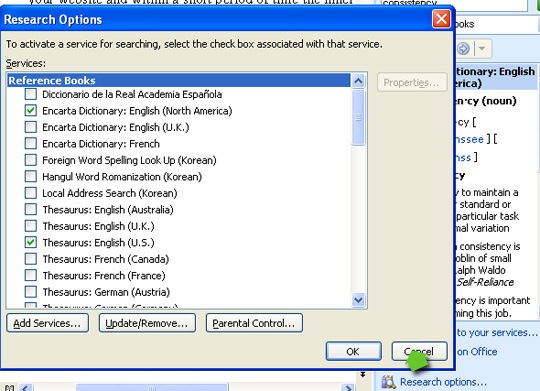Uncheck Encarta Dictionary: English (North America)
Viewport: 540px width, 391px height.
[x=31, y=111]
